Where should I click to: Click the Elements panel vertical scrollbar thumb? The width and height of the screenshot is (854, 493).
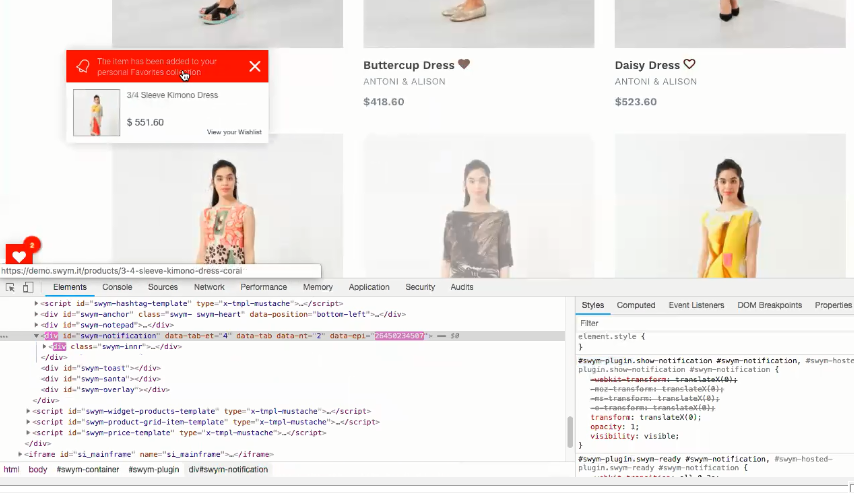570,431
